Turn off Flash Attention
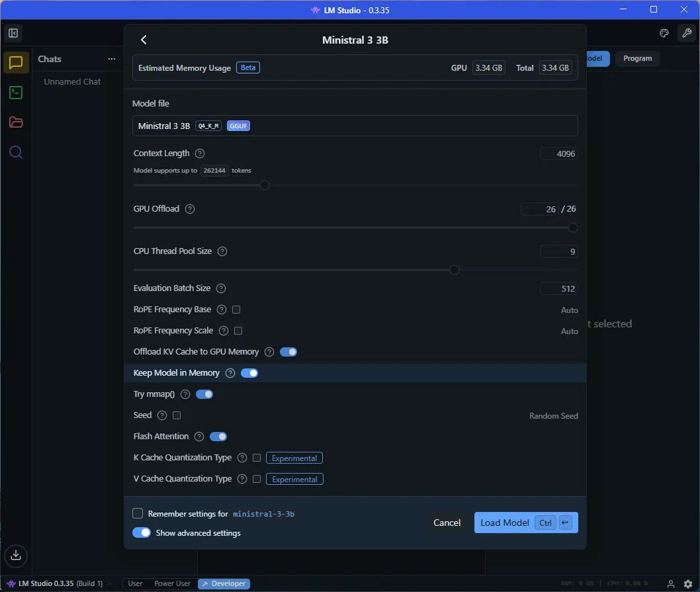The height and width of the screenshot is (592, 700). (x=218, y=436)
